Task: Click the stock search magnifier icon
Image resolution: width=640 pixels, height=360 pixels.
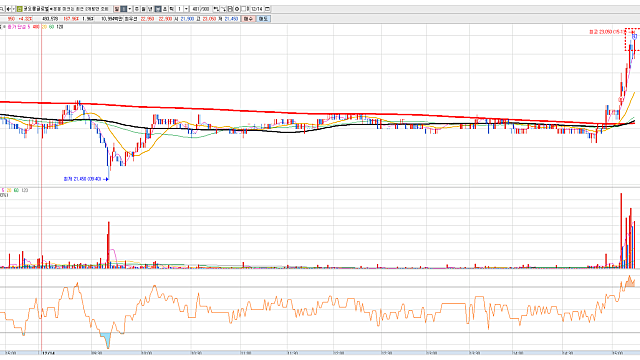Action: [x=2, y=9]
